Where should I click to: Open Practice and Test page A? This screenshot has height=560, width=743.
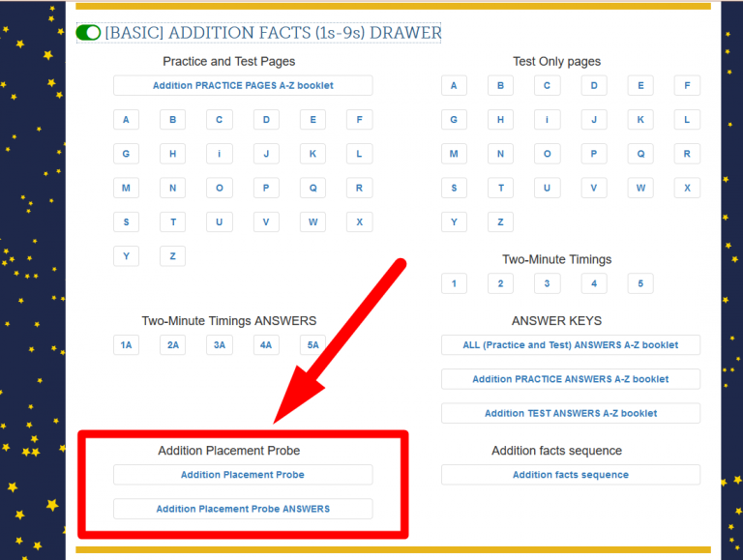(126, 120)
